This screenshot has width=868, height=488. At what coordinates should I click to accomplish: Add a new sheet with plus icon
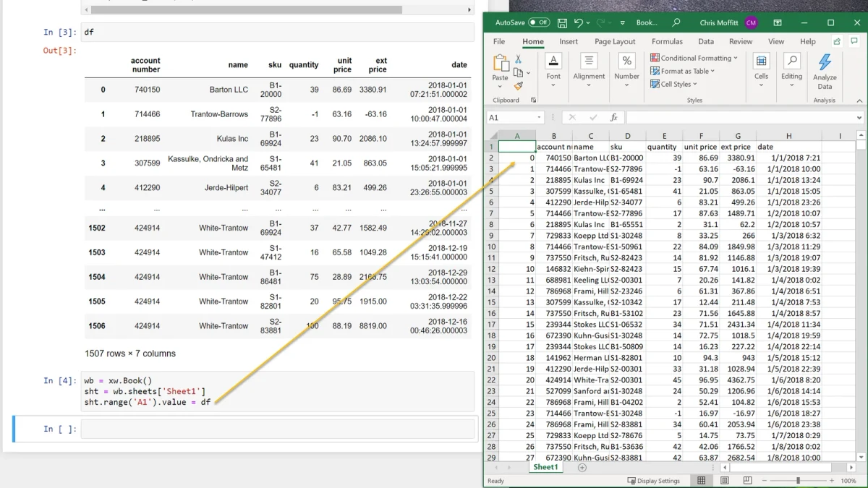(x=582, y=468)
